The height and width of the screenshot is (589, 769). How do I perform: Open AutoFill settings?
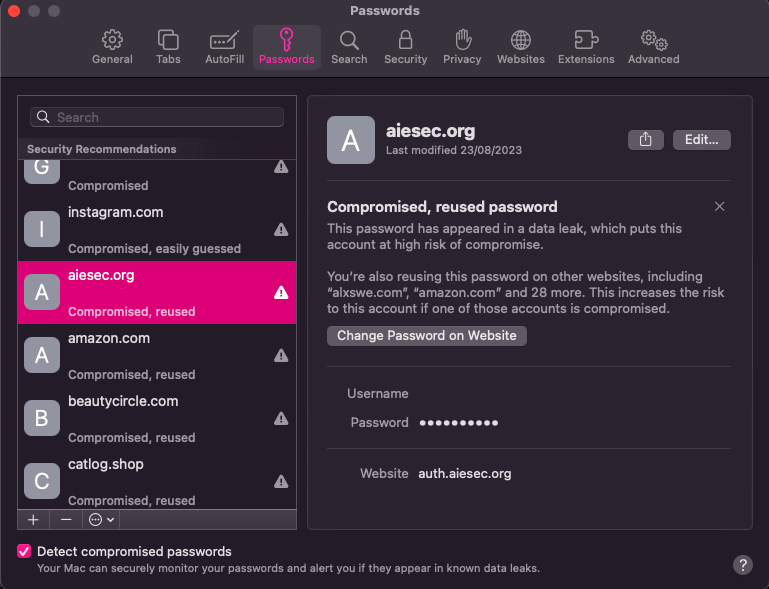(224, 47)
